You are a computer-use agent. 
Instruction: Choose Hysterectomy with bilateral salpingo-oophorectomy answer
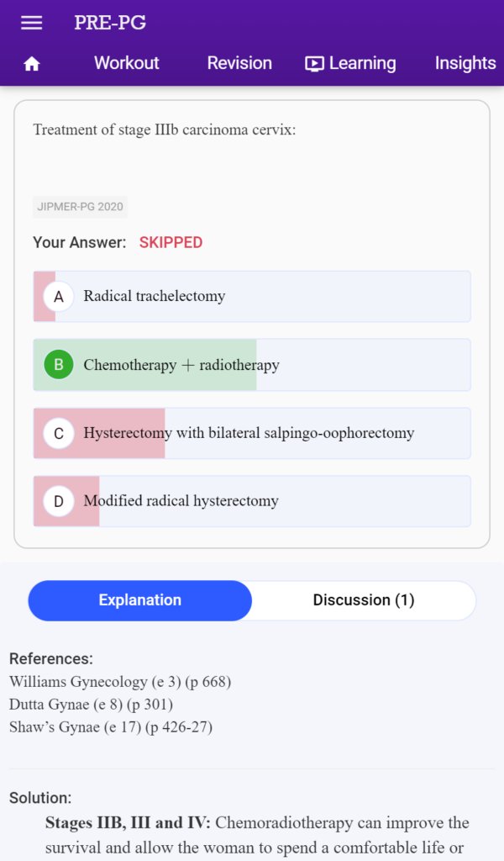252,433
